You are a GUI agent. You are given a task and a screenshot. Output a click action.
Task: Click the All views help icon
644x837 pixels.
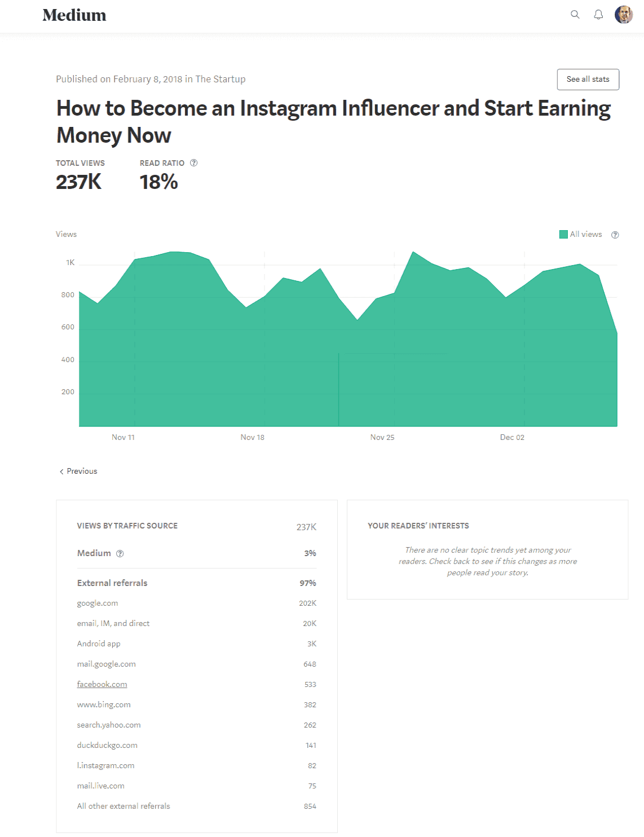615,235
